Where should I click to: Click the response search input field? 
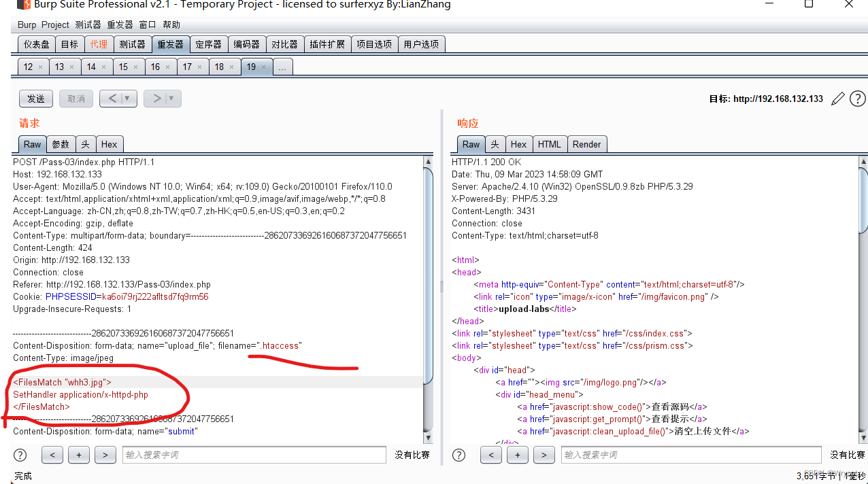tap(692, 455)
